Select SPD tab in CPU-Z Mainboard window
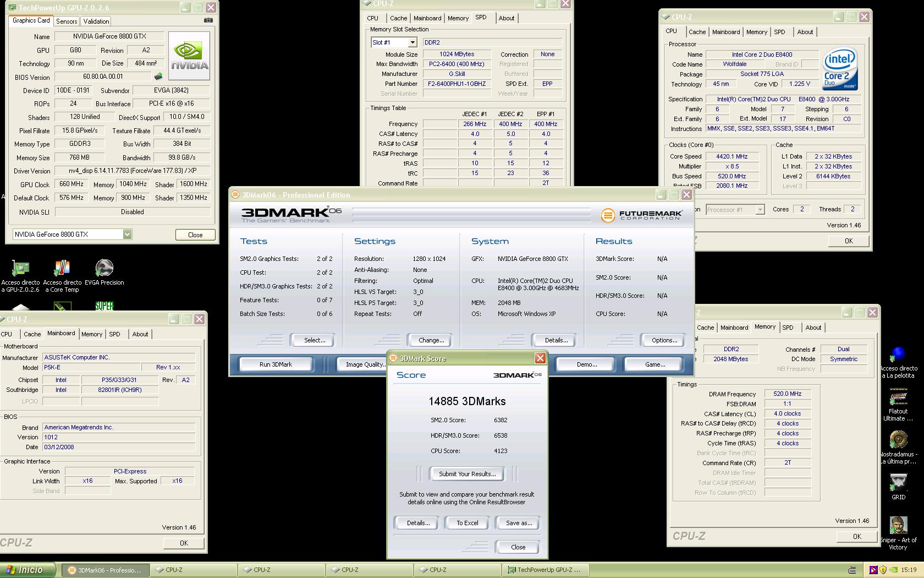The width and height of the screenshot is (924, 578). pyautogui.click(x=114, y=334)
